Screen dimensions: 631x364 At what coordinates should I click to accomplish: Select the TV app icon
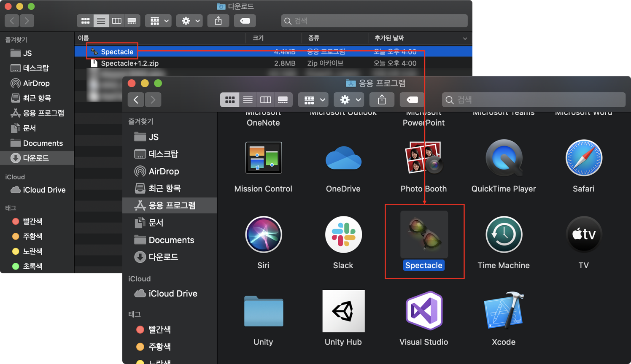584,235
